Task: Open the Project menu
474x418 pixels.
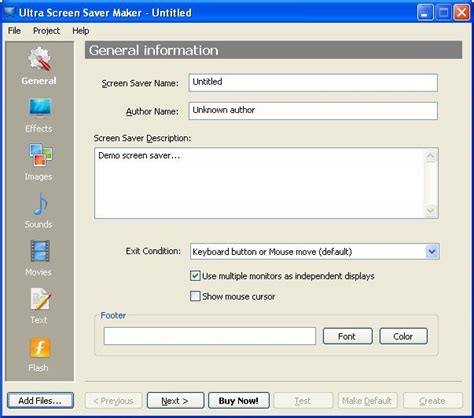Action: 46,31
